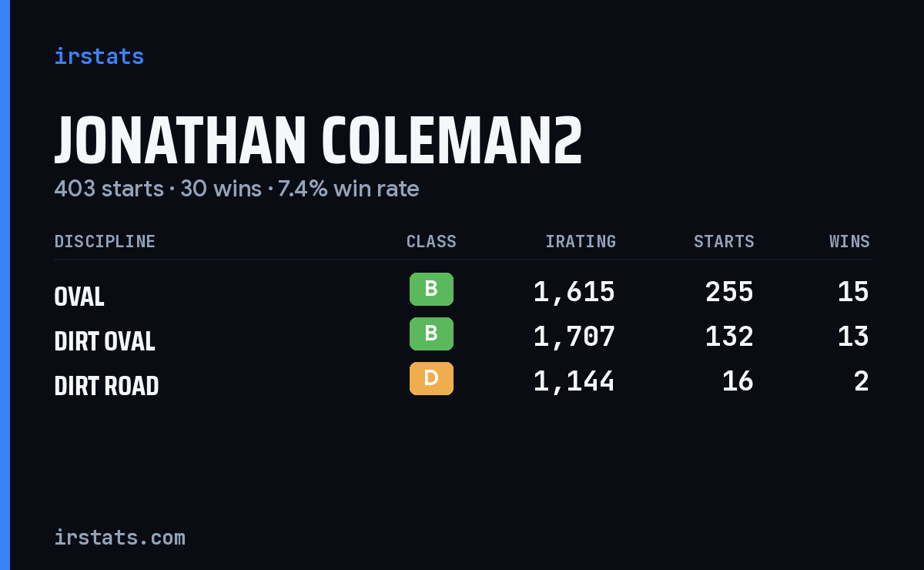Select the orange D badge for Dirt Road
The width and height of the screenshot is (924, 570).
pos(431,379)
